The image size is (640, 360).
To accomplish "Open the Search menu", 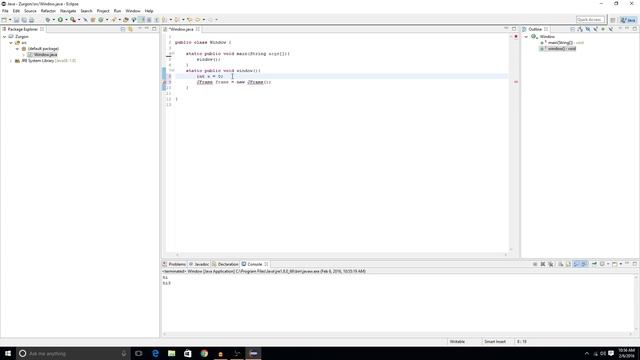I will pos(86,11).
